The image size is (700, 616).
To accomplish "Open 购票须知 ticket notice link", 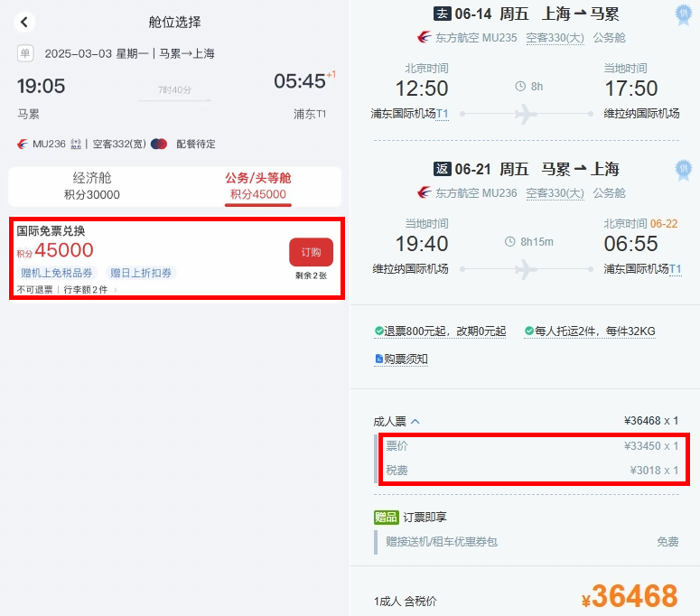I will click(x=401, y=359).
